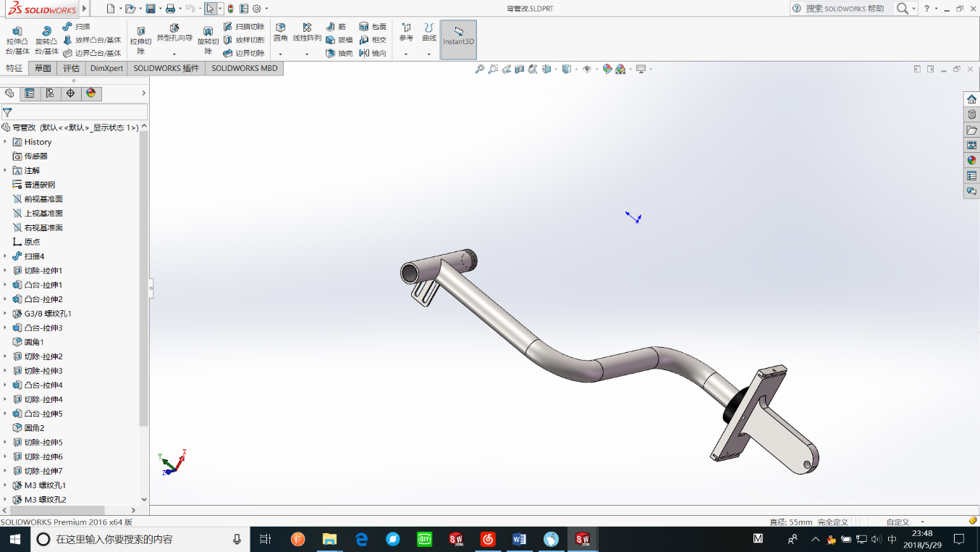
Task: Choose the 抽壳 shell tool
Action: [x=339, y=53]
